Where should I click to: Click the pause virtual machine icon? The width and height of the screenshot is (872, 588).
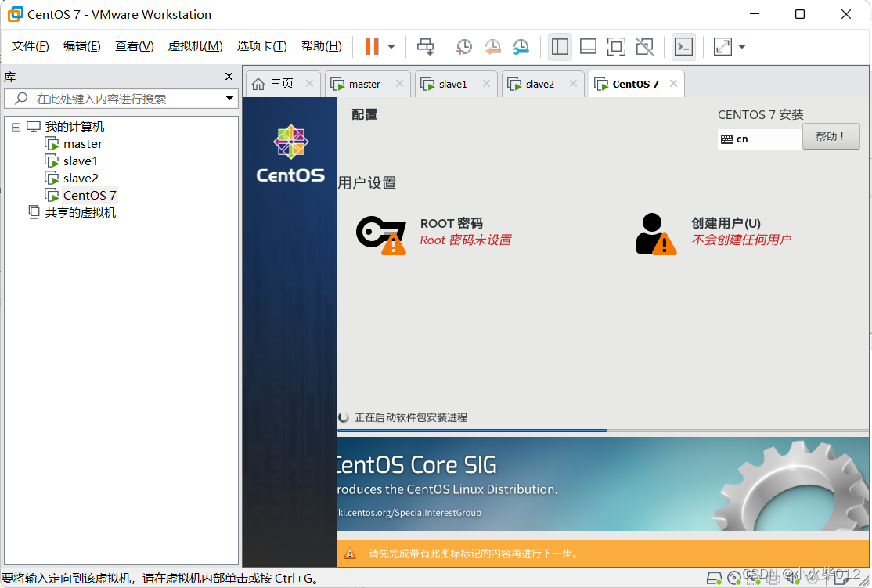(x=372, y=46)
